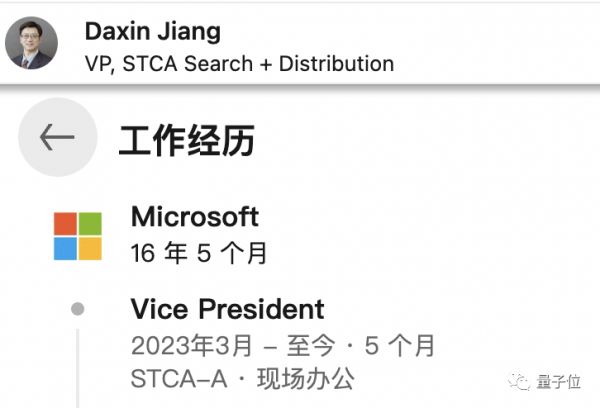Click the 16 年 5 个月 duration text
600x408 pixels.
tap(199, 252)
